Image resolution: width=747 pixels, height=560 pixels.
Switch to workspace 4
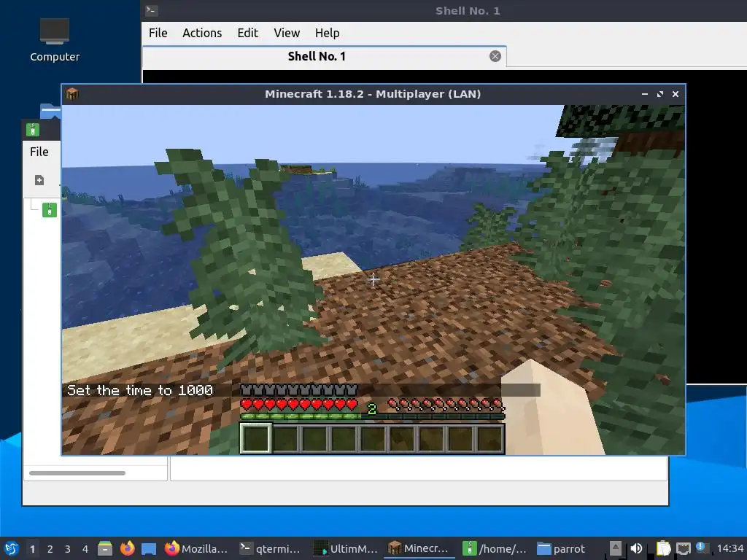[85, 549]
